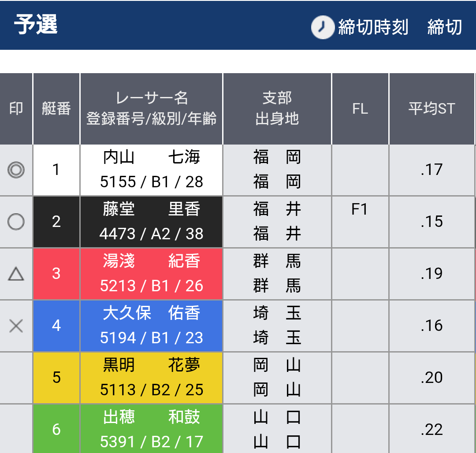Click the double-circle mark for boat 1
The image size is (476, 453).
[x=16, y=170]
